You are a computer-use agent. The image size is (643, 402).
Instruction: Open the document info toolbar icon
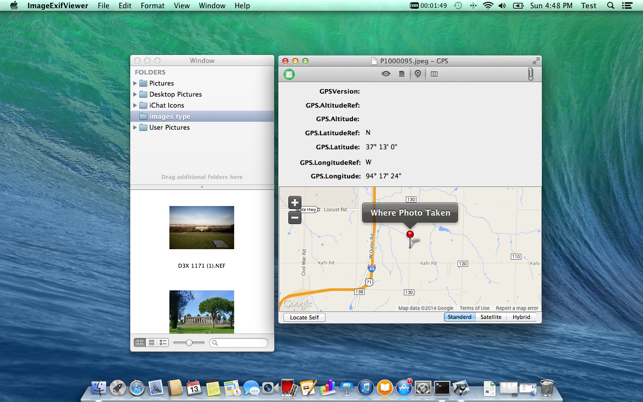click(x=402, y=74)
